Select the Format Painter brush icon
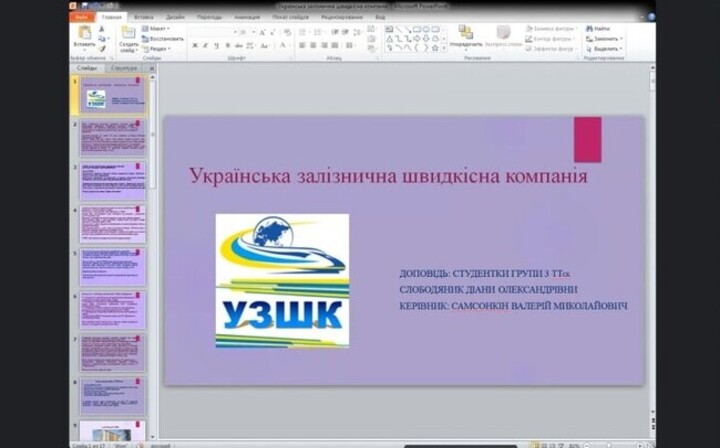The image size is (720, 448). 101,49
